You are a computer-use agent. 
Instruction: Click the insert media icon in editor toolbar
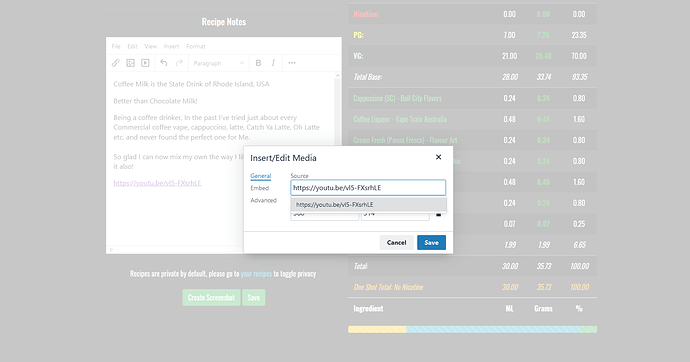click(145, 63)
